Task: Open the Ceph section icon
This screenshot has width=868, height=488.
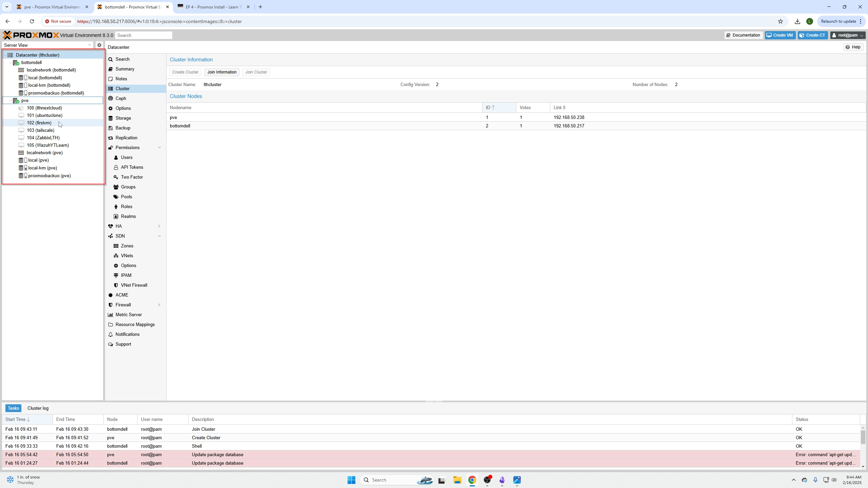Action: pos(111,98)
